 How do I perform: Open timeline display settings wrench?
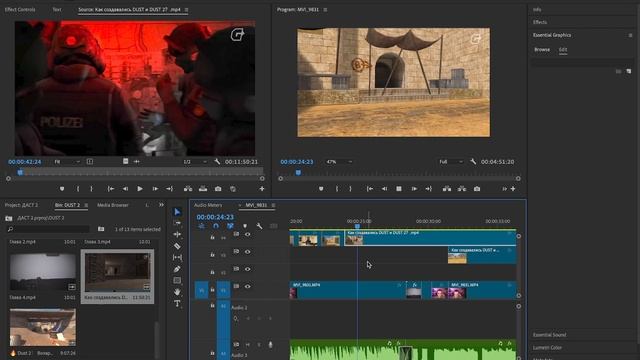coord(259,226)
